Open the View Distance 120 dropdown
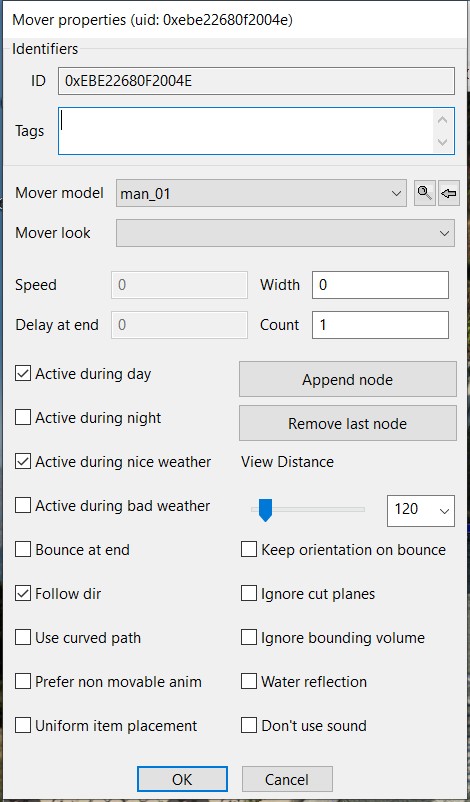 click(x=421, y=509)
